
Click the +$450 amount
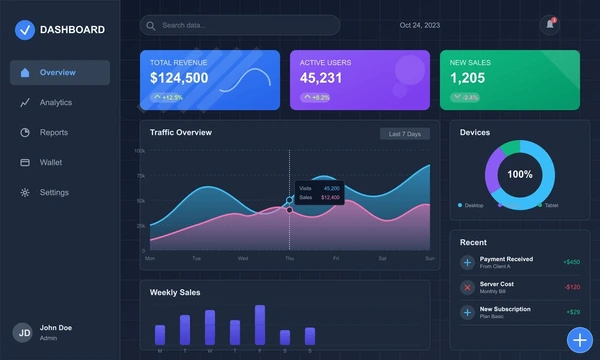click(x=572, y=262)
